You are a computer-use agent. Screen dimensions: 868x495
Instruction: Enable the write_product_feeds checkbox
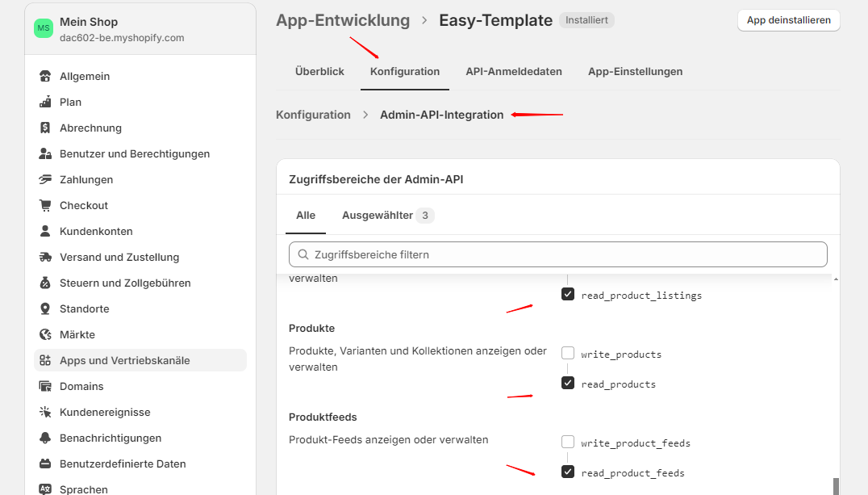point(568,443)
